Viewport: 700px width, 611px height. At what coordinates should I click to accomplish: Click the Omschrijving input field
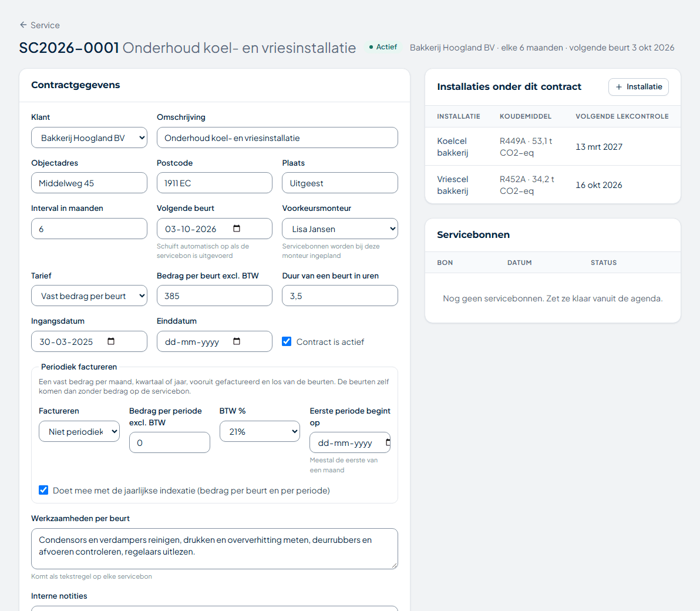[x=277, y=137]
